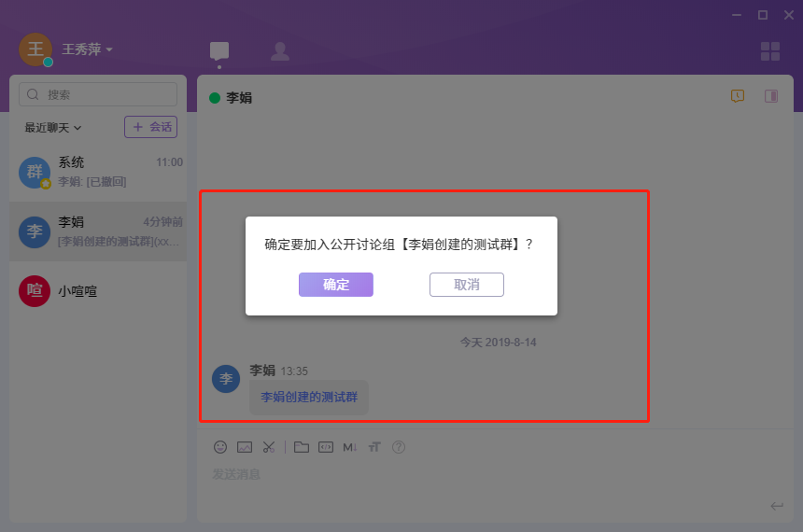803x532 pixels.
Task: Click the send file folder icon
Action: point(301,447)
